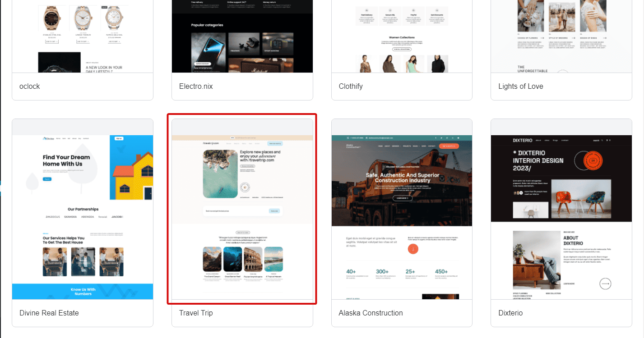
Task: Click the circular stamp badge in Travel Trip preview
Action: click(246, 187)
